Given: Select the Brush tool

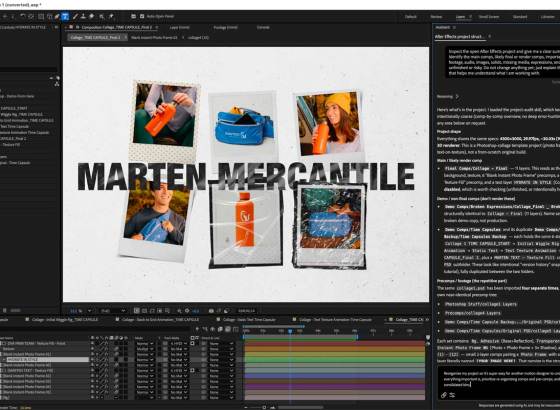Looking at the screenshot, I should pos(75,16).
